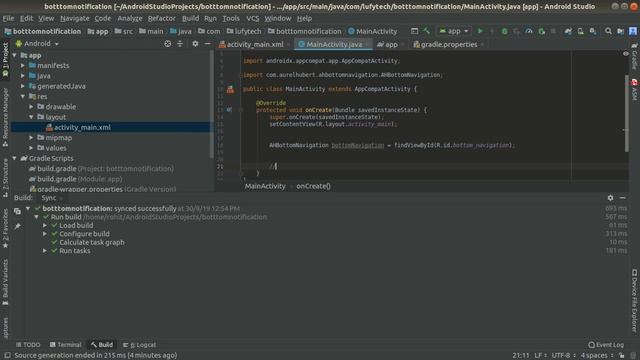This screenshot has height=360, width=640.
Task: Click the Search Everywhere magnifier icon
Action: click(608, 31)
